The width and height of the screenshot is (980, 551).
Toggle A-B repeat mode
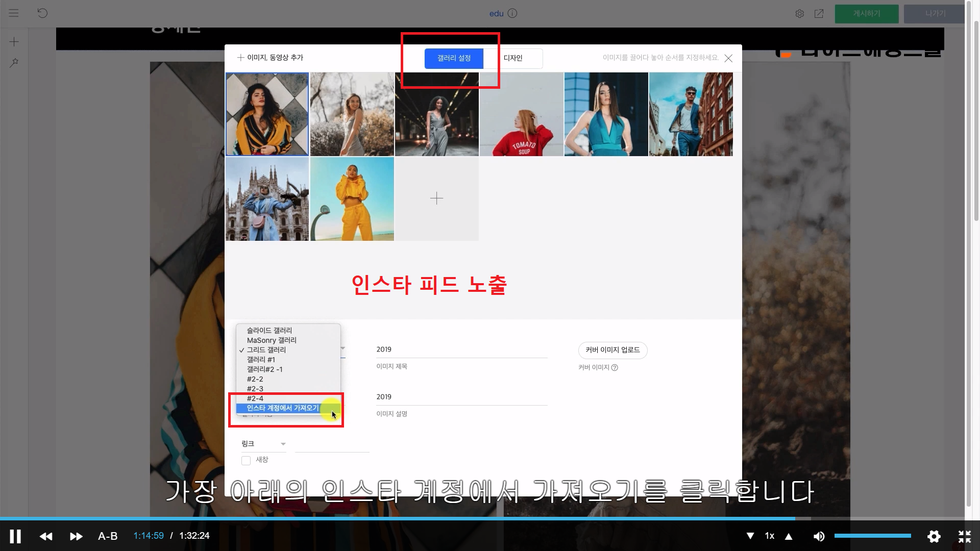point(108,536)
